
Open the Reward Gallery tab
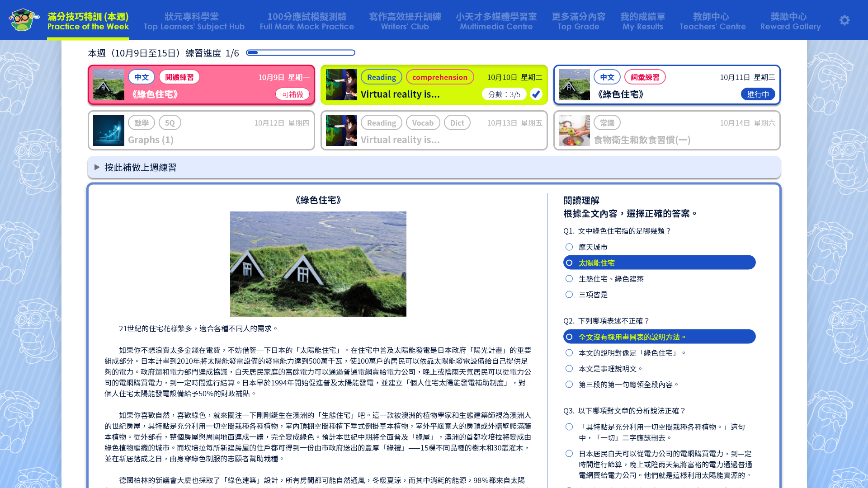(x=790, y=21)
